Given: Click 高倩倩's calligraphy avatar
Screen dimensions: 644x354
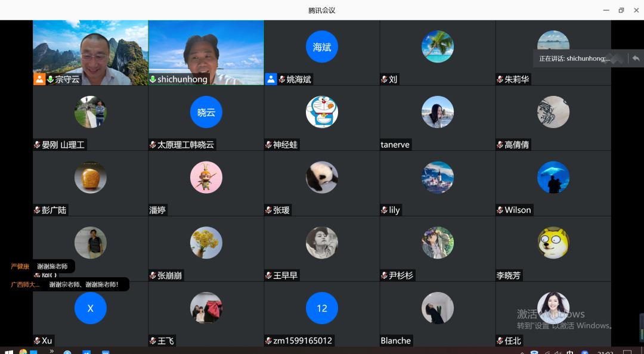Looking at the screenshot, I should pos(553,112).
